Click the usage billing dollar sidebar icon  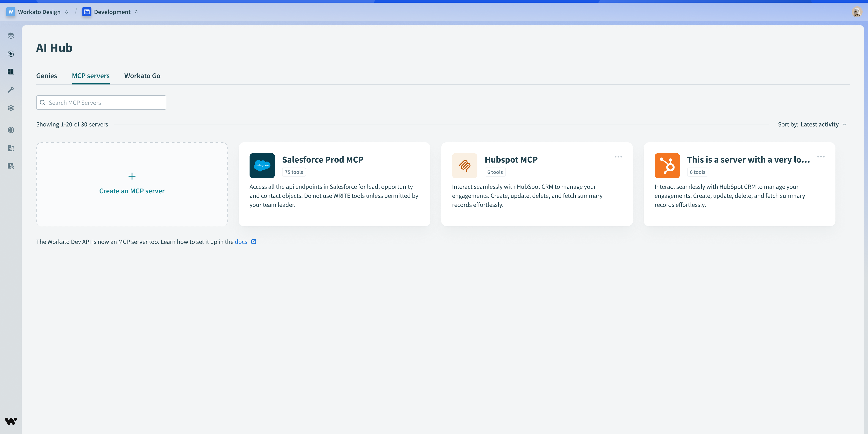pyautogui.click(x=11, y=166)
